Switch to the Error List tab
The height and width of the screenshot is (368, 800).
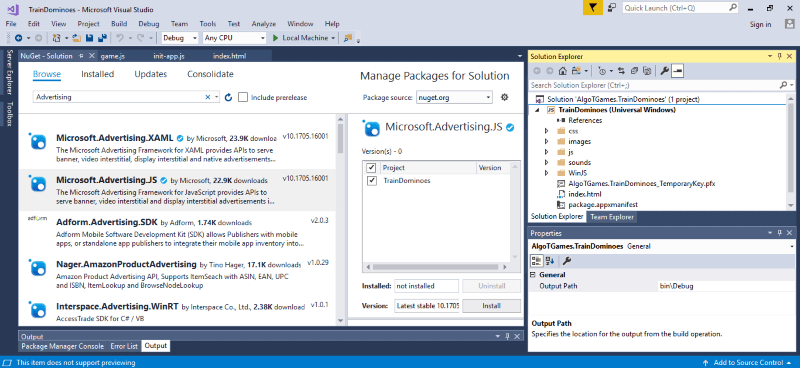click(124, 346)
